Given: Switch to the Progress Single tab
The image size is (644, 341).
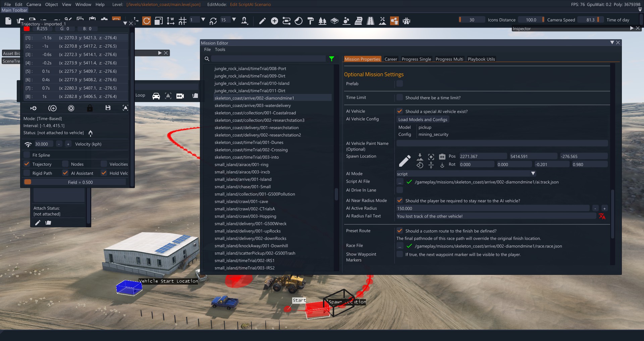Looking at the screenshot, I should [416, 59].
